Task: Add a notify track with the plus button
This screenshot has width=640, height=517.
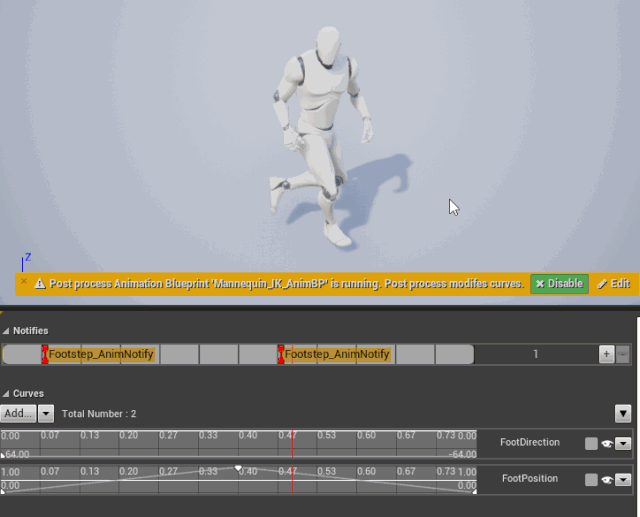Action: pyautogui.click(x=607, y=354)
